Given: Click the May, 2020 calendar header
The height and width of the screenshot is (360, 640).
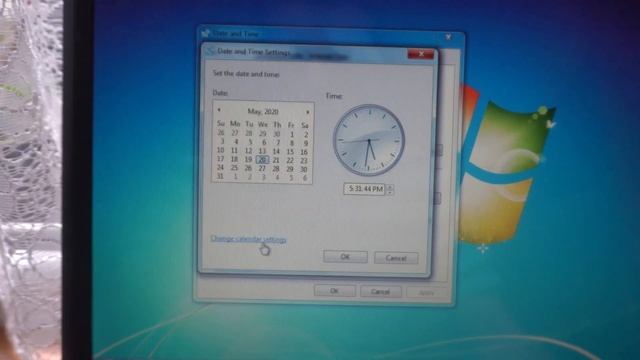Looking at the screenshot, I should click(263, 111).
